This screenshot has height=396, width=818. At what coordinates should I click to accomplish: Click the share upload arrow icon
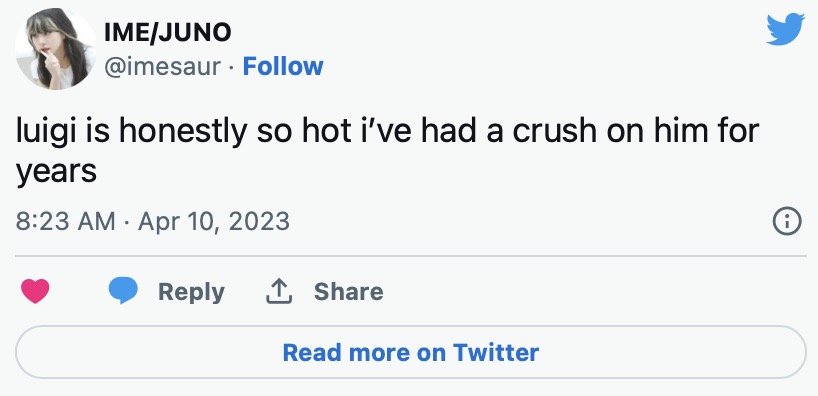[279, 291]
